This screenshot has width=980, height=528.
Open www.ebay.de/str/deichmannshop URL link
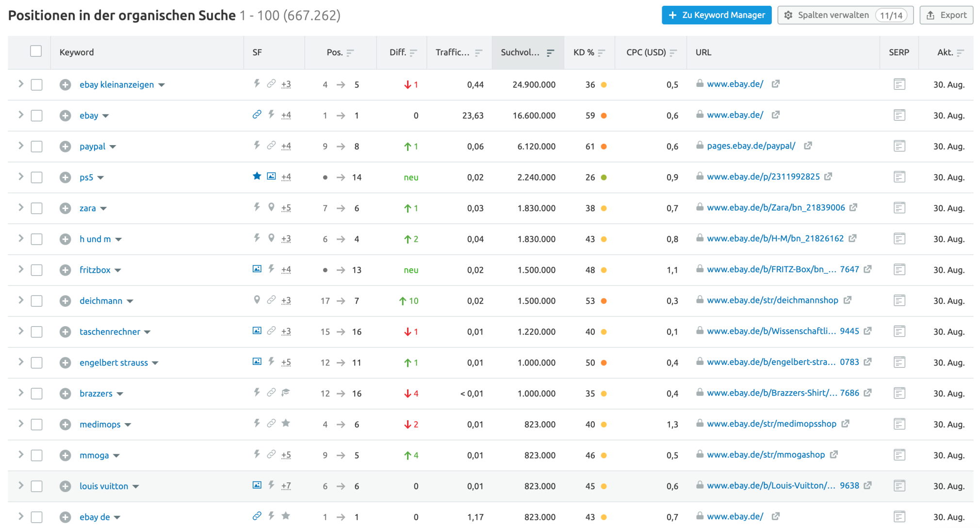pyautogui.click(x=772, y=300)
